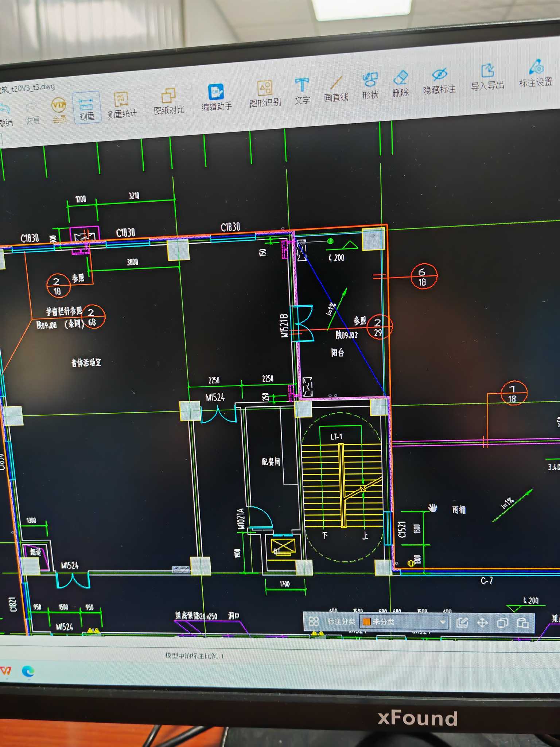Click the 模型中的标注比例 status text

click(x=194, y=656)
